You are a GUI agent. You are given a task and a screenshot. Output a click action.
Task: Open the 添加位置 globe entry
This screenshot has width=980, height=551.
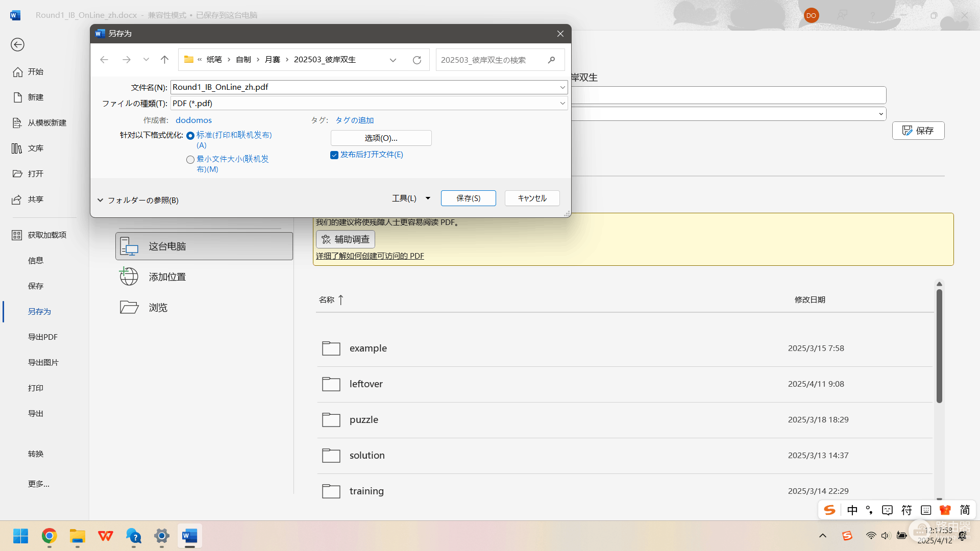pyautogui.click(x=204, y=277)
